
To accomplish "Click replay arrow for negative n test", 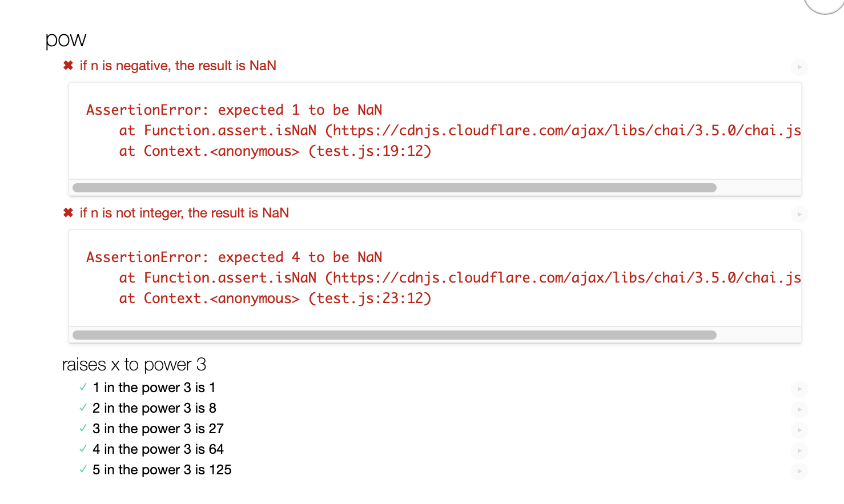I will click(799, 67).
